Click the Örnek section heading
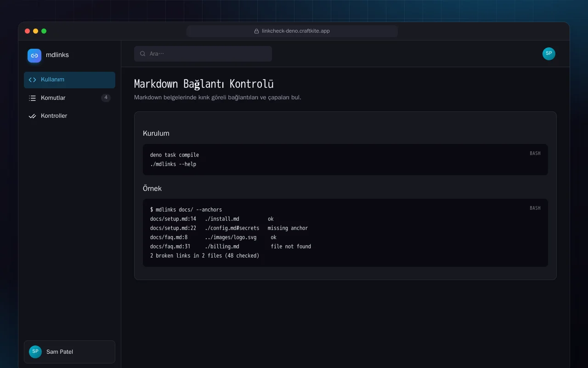The width and height of the screenshot is (588, 368). click(152, 189)
